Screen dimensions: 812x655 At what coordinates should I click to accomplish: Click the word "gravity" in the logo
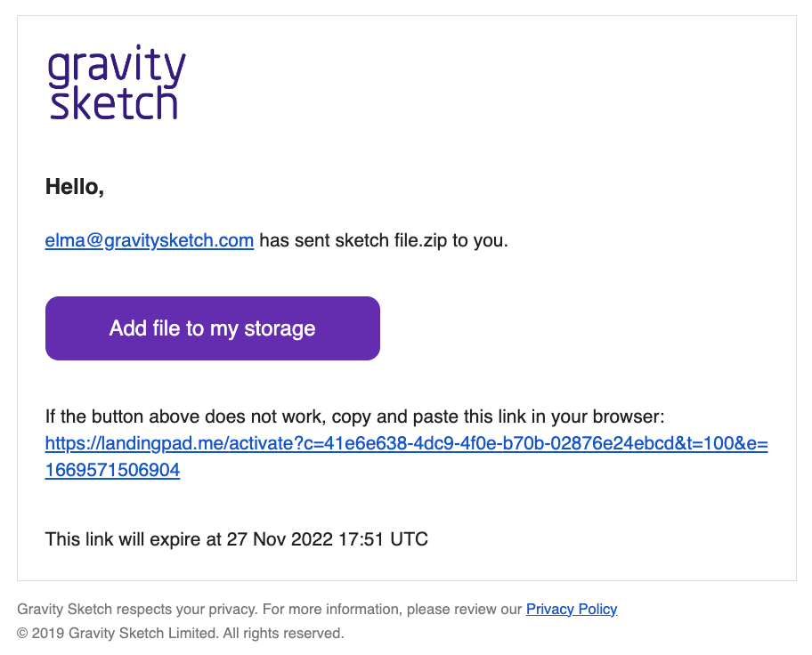click(117, 65)
